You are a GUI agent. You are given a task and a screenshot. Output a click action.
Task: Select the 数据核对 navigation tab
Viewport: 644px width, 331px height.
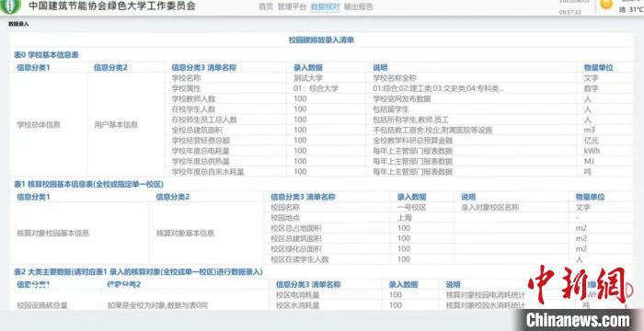coord(325,6)
